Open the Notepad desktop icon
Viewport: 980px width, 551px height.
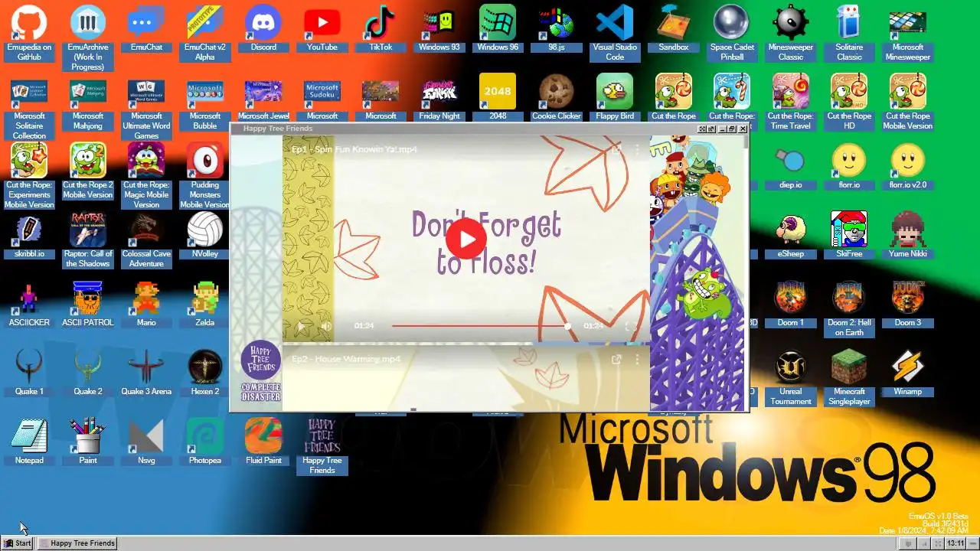click(x=29, y=442)
